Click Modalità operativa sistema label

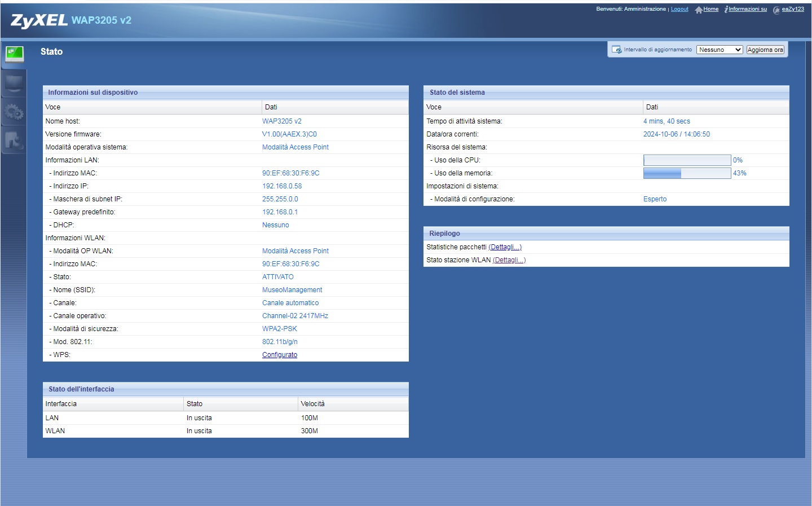point(86,147)
